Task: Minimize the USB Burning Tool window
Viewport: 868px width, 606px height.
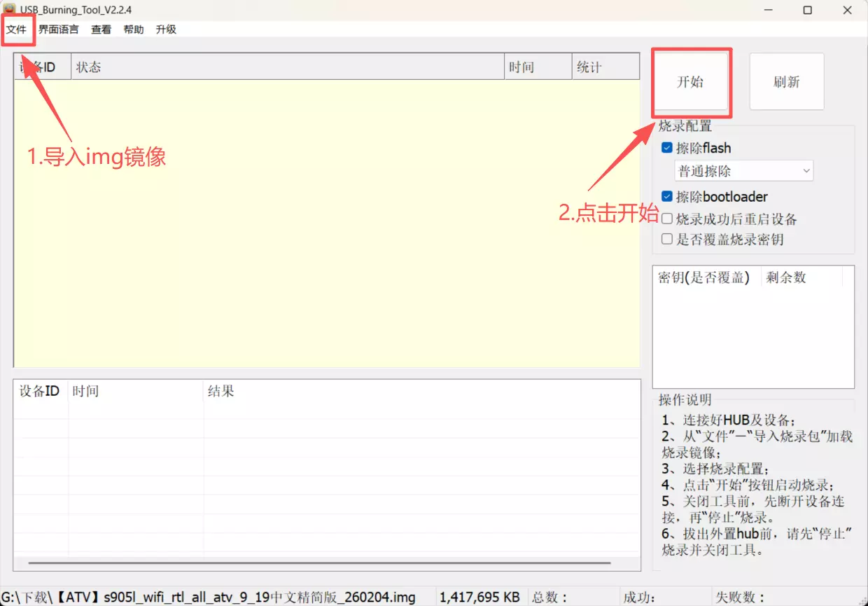Action: pos(769,10)
